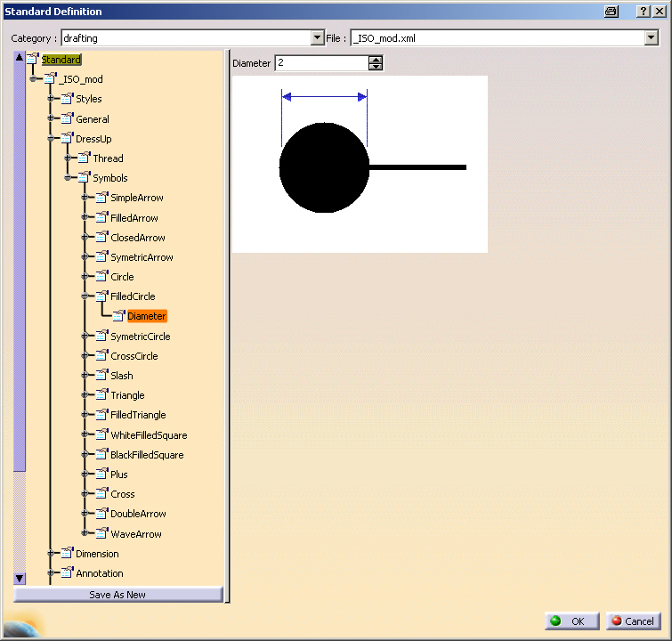Decrease Diameter with the down spinner arrow

click(x=376, y=67)
